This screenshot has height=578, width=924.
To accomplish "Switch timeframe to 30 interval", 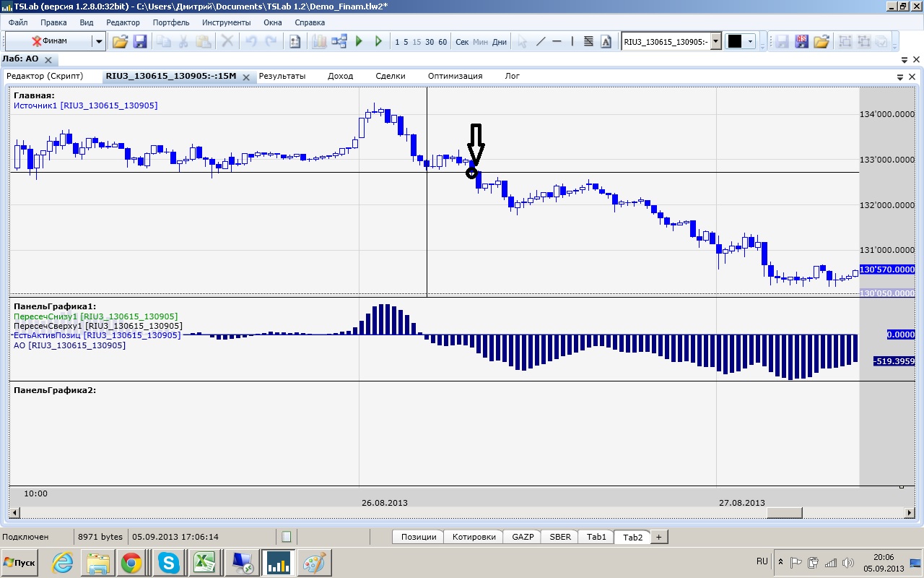I will pyautogui.click(x=430, y=42).
